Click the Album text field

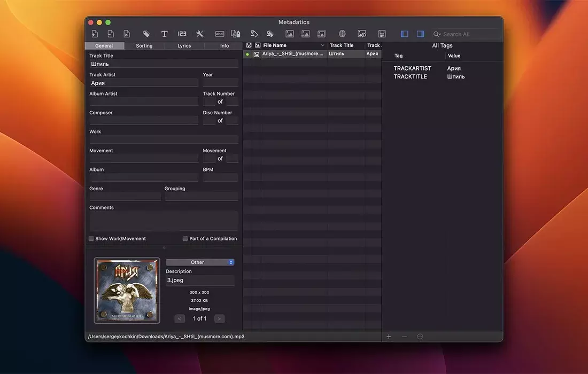[x=144, y=177]
